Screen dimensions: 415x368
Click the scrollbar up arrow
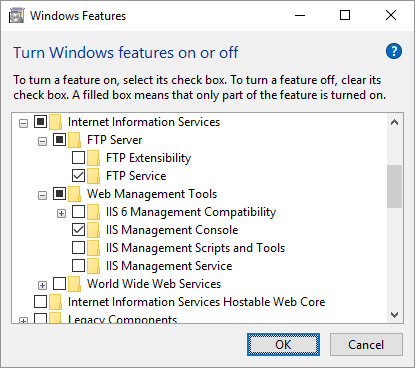tap(395, 122)
